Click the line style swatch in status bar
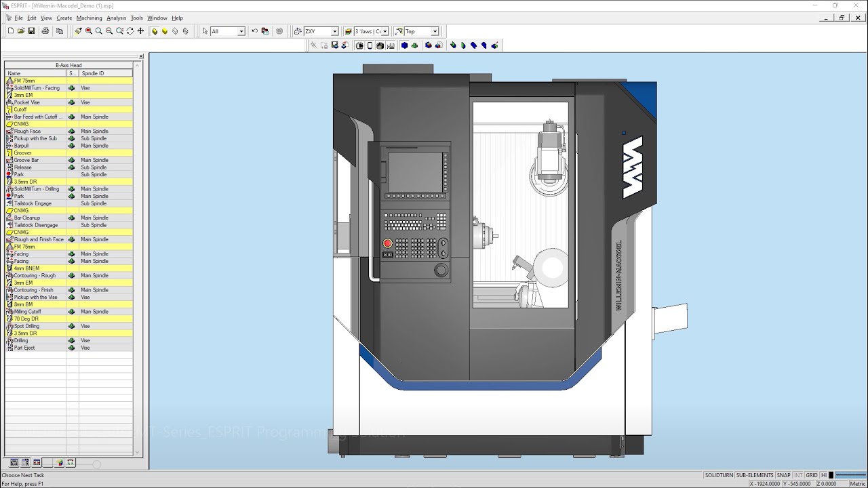 [849, 475]
